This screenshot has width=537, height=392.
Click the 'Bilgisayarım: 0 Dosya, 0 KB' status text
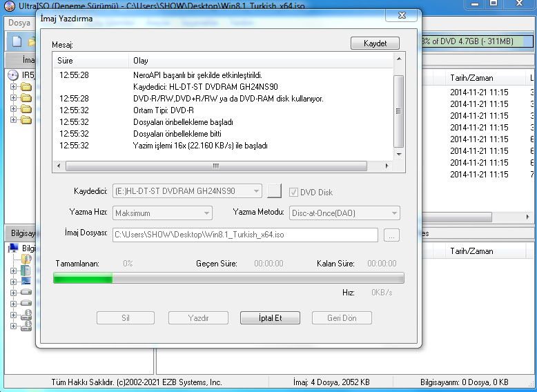click(465, 382)
